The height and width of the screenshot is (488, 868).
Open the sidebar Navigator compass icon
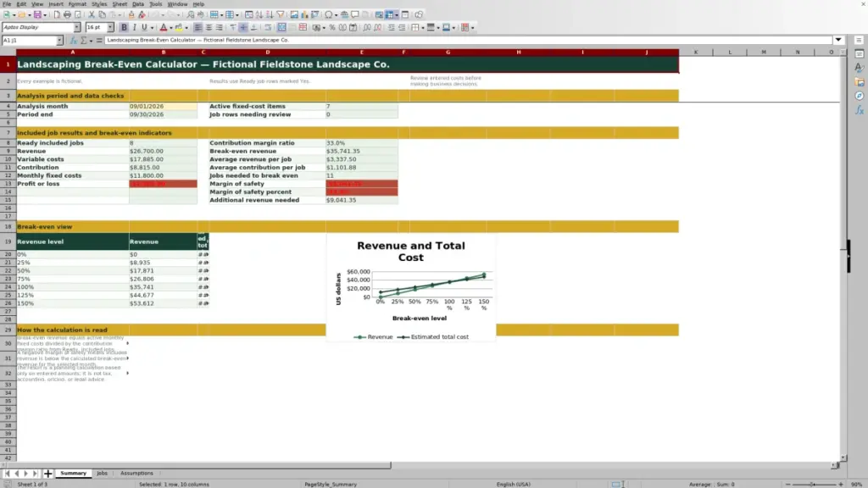860,96
